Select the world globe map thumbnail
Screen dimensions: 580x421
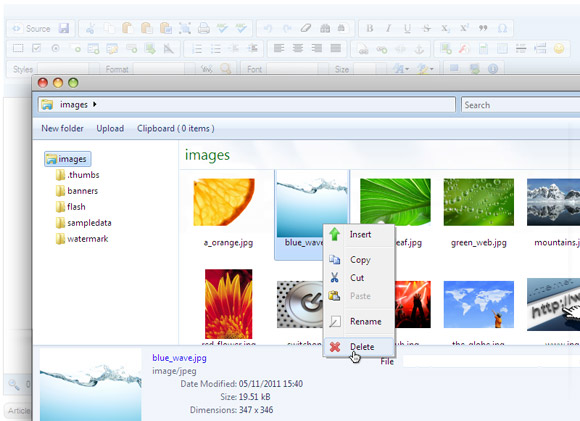(x=479, y=304)
